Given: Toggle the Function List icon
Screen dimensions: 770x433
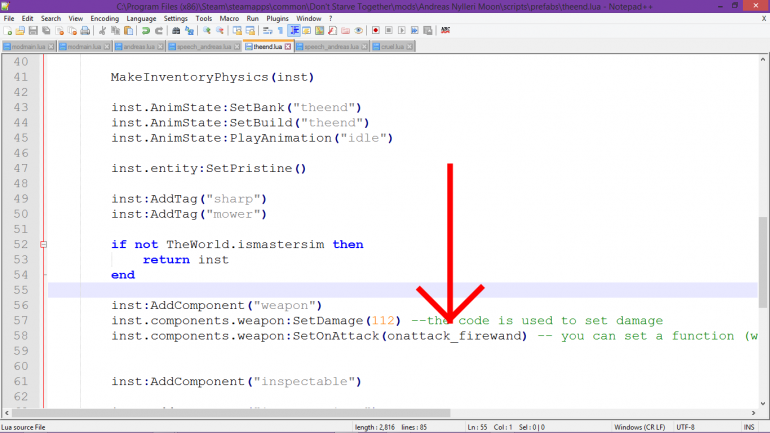Looking at the screenshot, I should [332, 31].
